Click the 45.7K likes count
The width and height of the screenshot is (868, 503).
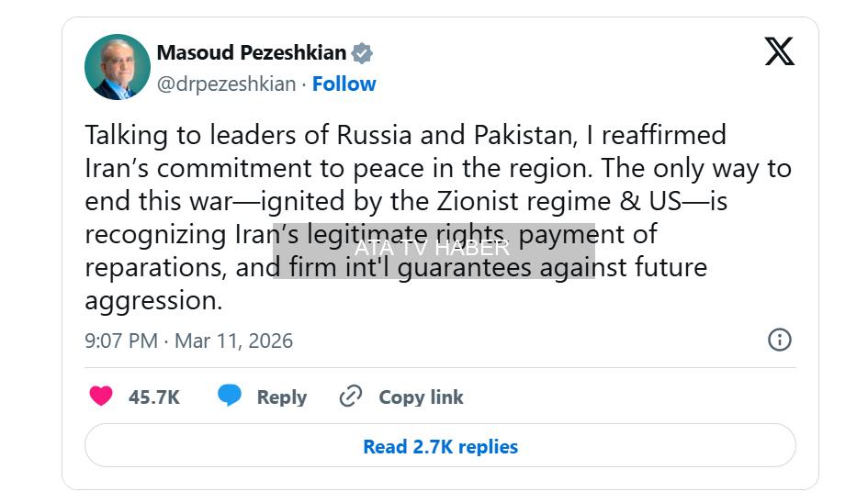(153, 397)
